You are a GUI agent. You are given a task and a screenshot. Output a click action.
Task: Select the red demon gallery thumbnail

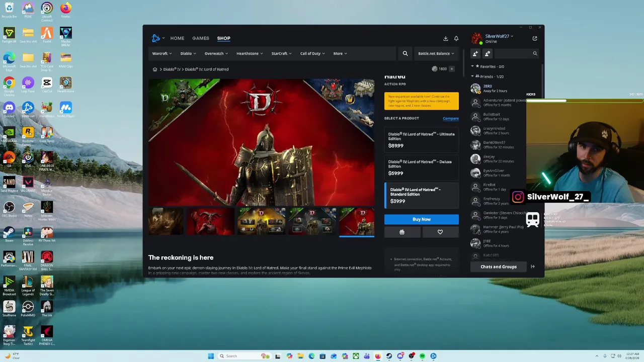[x=210, y=221]
